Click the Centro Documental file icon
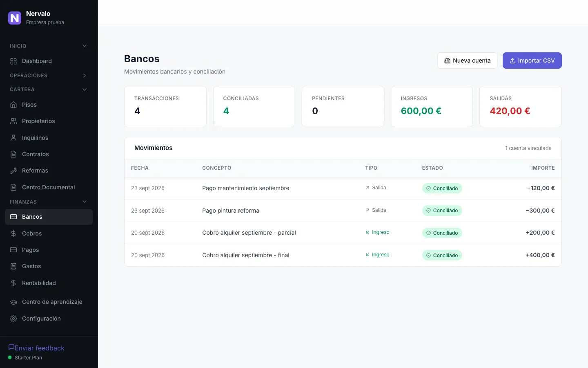Screen dimensions: 588x368 point(13,187)
